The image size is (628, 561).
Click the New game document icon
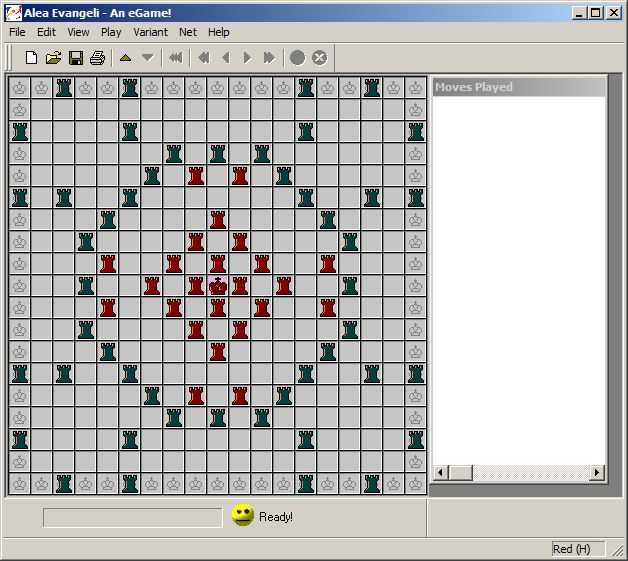(x=31, y=58)
